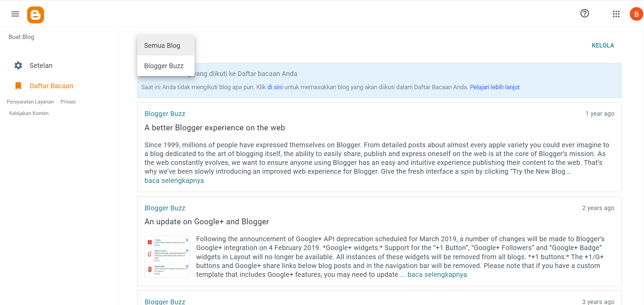Image resolution: width=644 pixels, height=305 pixels.
Task: Open the account avatar B
Action: [636, 14]
